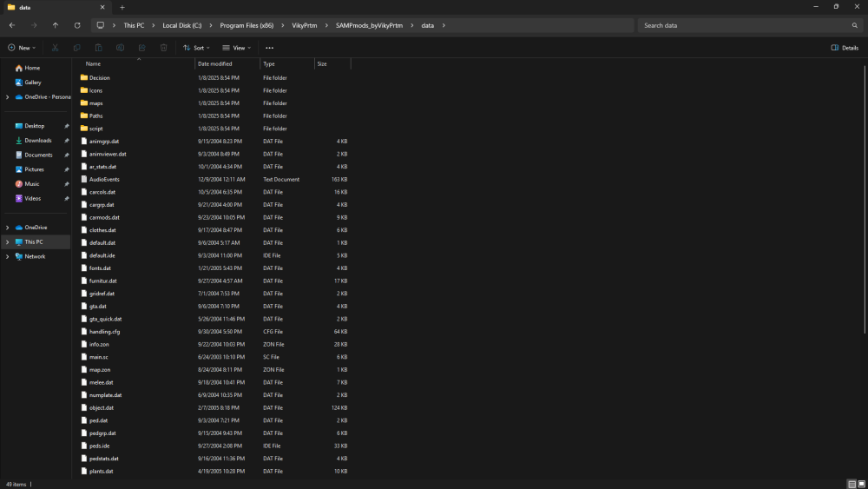
Task: Sort by Type column header
Action: click(287, 63)
